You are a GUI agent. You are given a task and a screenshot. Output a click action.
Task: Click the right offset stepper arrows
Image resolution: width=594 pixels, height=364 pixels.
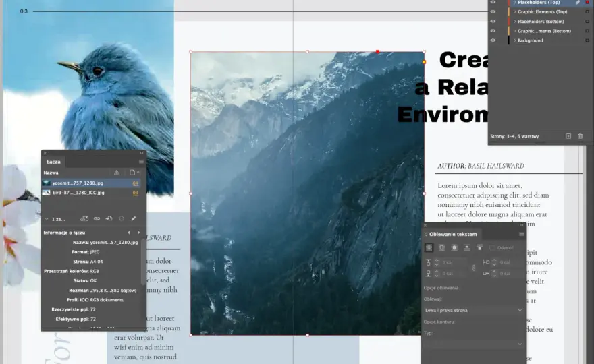494,273
